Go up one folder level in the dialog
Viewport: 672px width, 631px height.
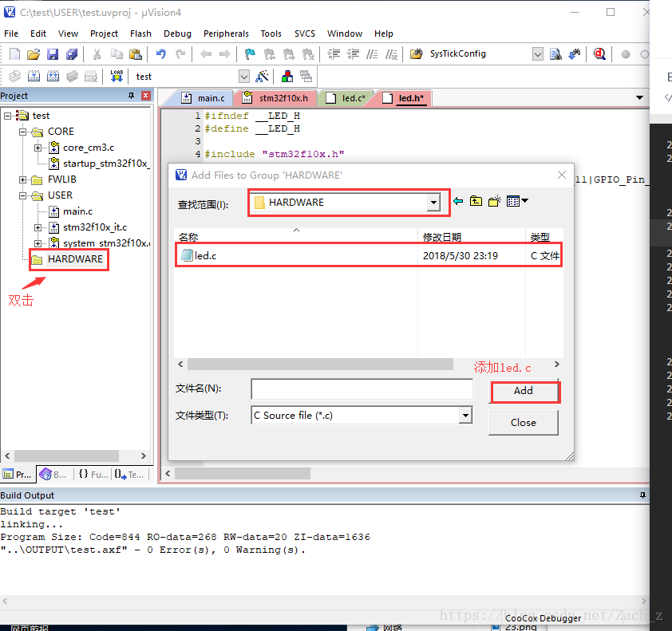coord(476,201)
